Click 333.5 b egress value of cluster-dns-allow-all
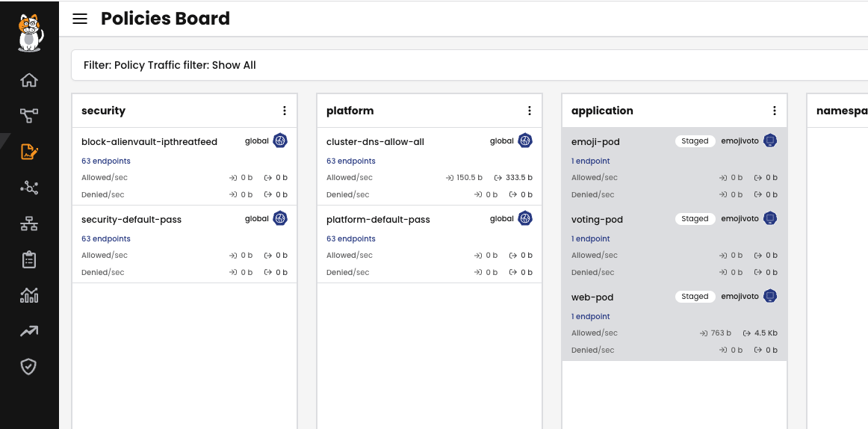The height and width of the screenshot is (429, 868). click(518, 178)
